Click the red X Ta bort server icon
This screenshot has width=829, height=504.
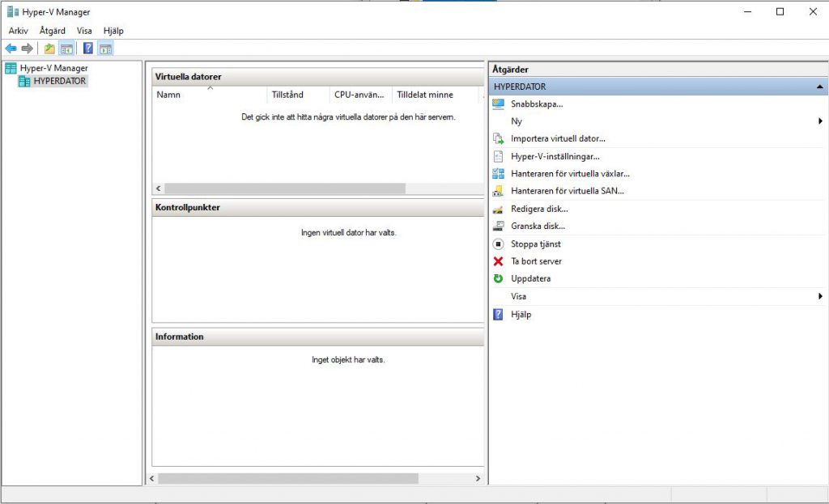(x=498, y=261)
